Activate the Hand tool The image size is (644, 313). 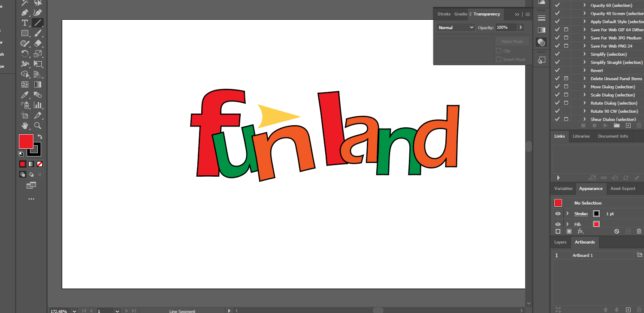pos(25,126)
